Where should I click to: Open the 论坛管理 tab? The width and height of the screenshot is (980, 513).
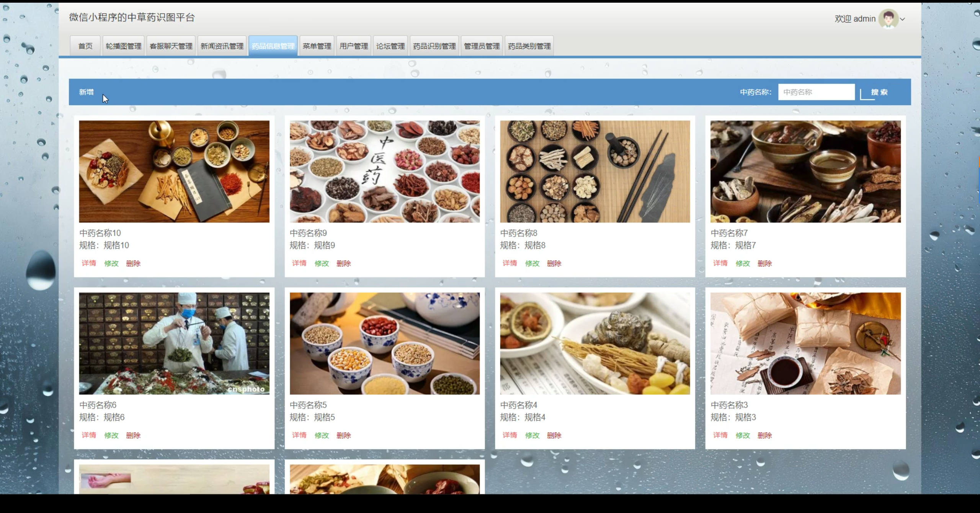click(390, 46)
